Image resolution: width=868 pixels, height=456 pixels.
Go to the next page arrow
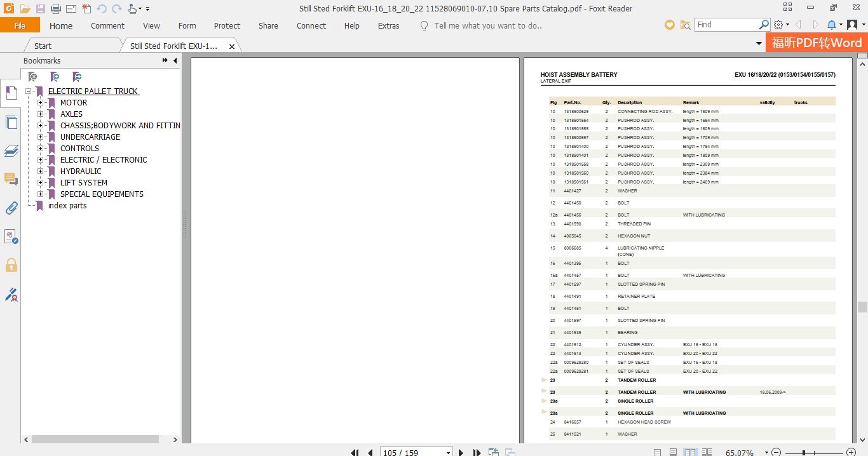pyautogui.click(x=461, y=453)
